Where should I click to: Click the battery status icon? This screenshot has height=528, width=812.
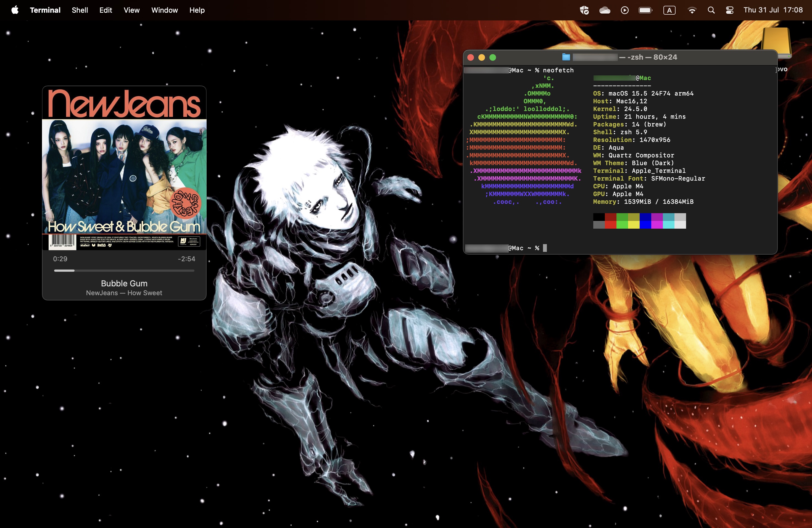click(x=645, y=10)
